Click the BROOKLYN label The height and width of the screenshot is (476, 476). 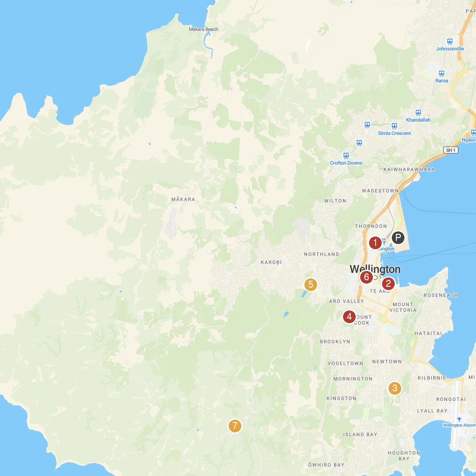335,342
